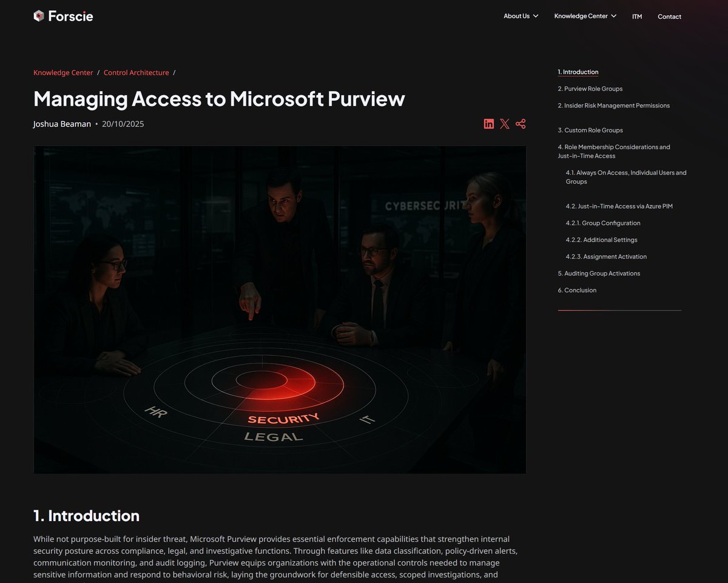Viewport: 728px width, 583px height.
Task: Jump to Just-in-Time Access via Azure PIM
Action: point(619,206)
